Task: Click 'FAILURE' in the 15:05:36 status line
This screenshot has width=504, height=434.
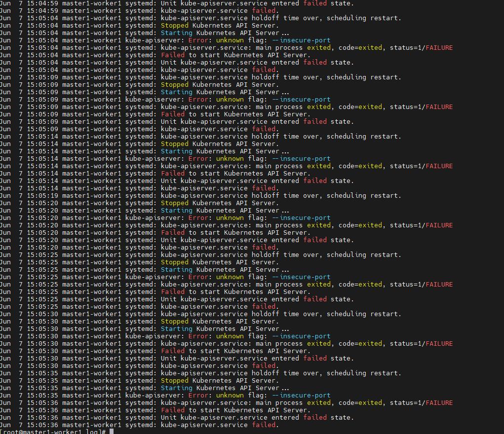Action: click(439, 402)
